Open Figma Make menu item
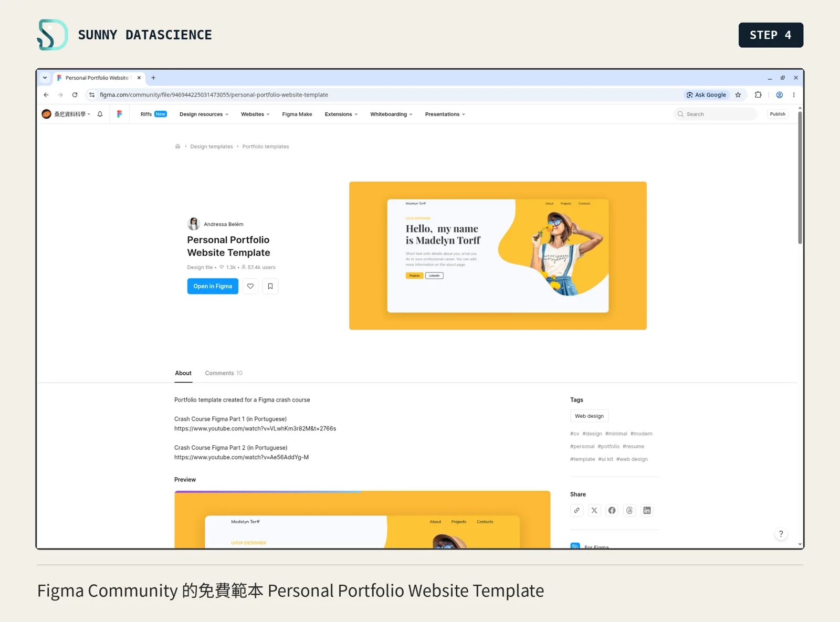Viewport: 840px width, 622px height. (297, 114)
